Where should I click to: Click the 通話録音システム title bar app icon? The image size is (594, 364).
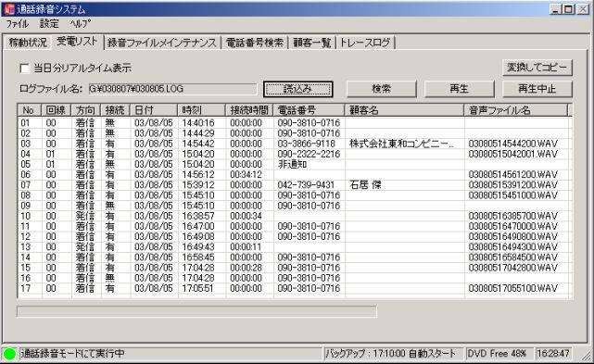[8, 8]
